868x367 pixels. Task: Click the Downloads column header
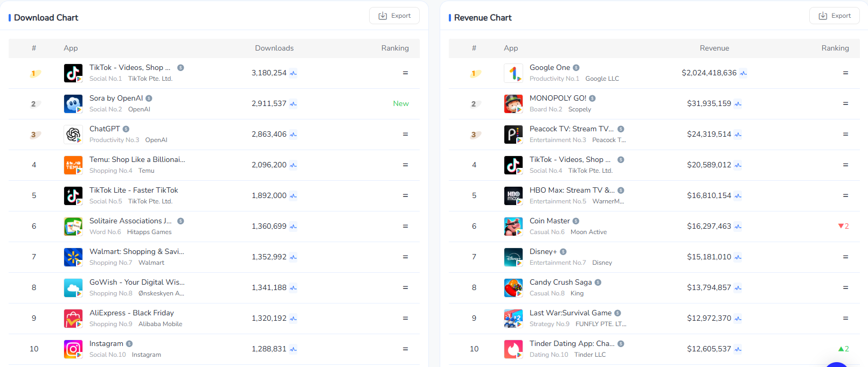pyautogui.click(x=274, y=48)
